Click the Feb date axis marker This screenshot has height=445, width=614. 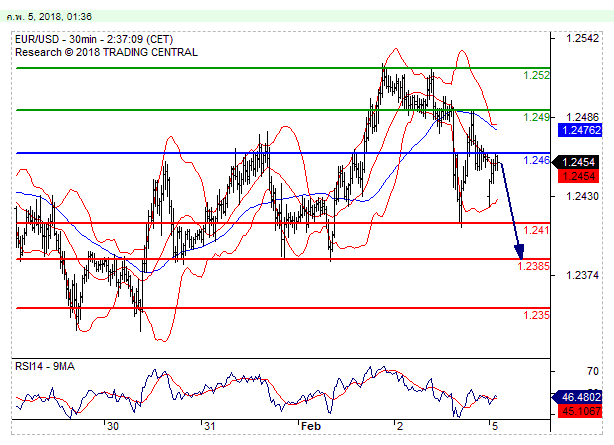[x=311, y=426]
